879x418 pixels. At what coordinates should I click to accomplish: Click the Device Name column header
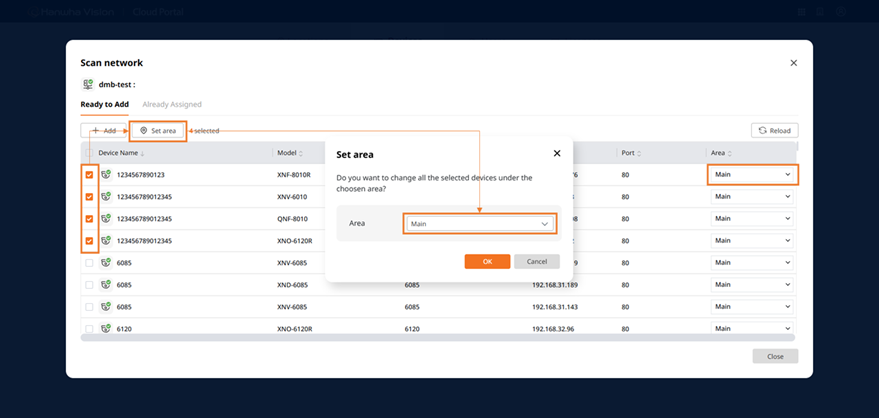[x=118, y=153]
